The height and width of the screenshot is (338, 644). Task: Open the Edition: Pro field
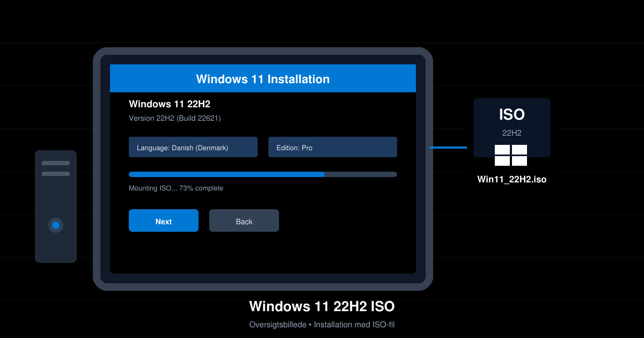[x=333, y=147]
